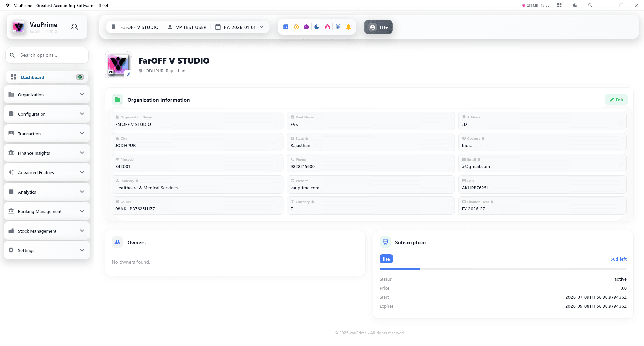Select VP TEST USER in top bar
The image size is (644, 346).
[187, 27]
